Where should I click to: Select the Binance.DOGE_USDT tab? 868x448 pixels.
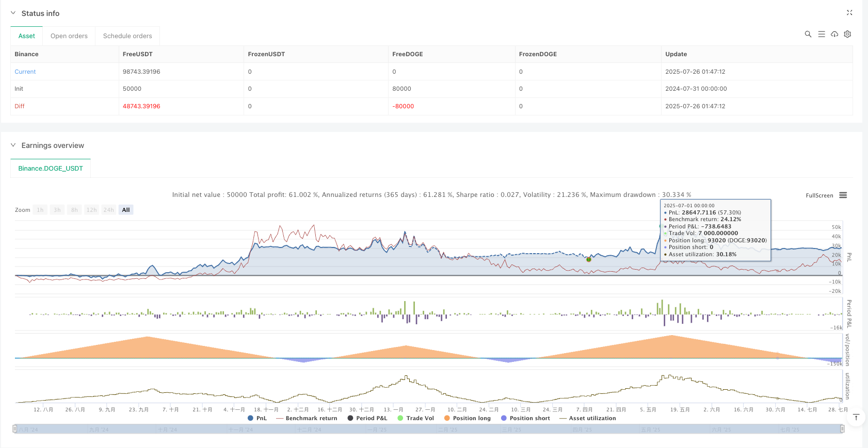[x=51, y=169]
